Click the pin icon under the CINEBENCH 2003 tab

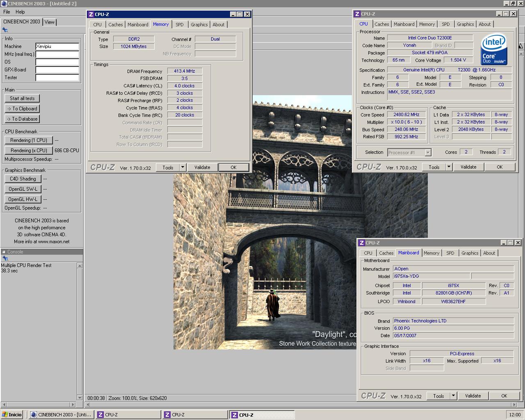pos(5,30)
